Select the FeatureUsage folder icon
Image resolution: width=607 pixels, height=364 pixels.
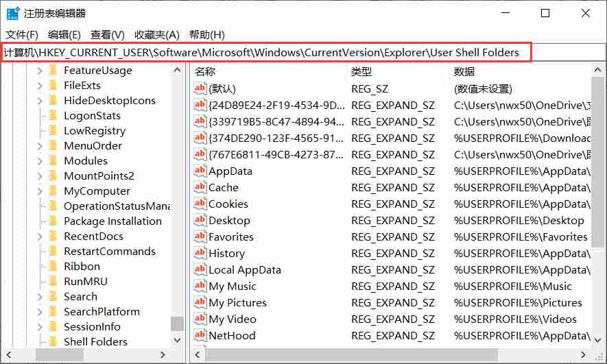click(53, 71)
